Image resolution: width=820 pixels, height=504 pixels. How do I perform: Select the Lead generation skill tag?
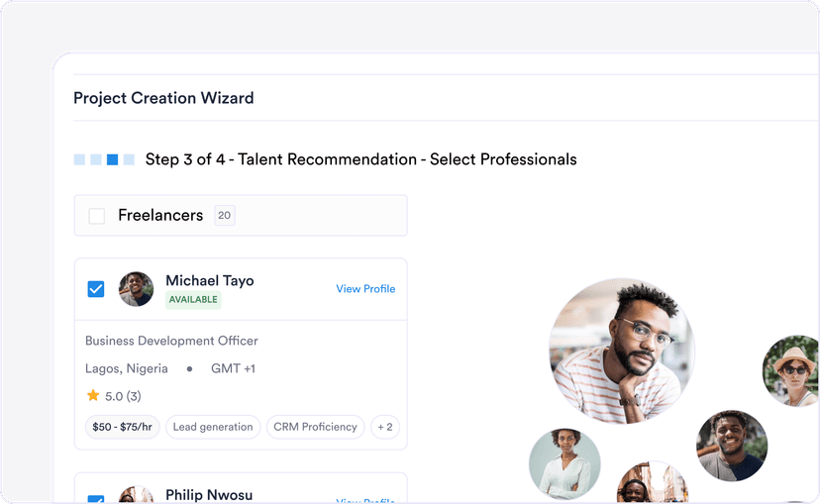(x=213, y=427)
